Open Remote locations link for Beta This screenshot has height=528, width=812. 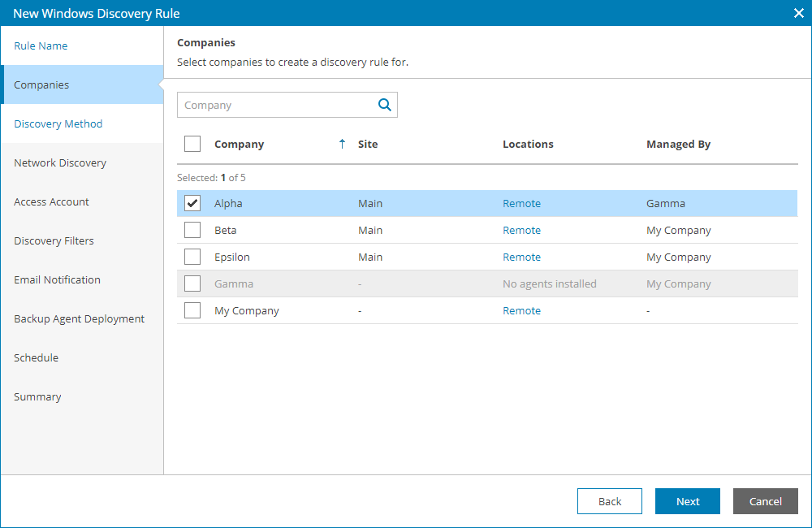(x=521, y=230)
